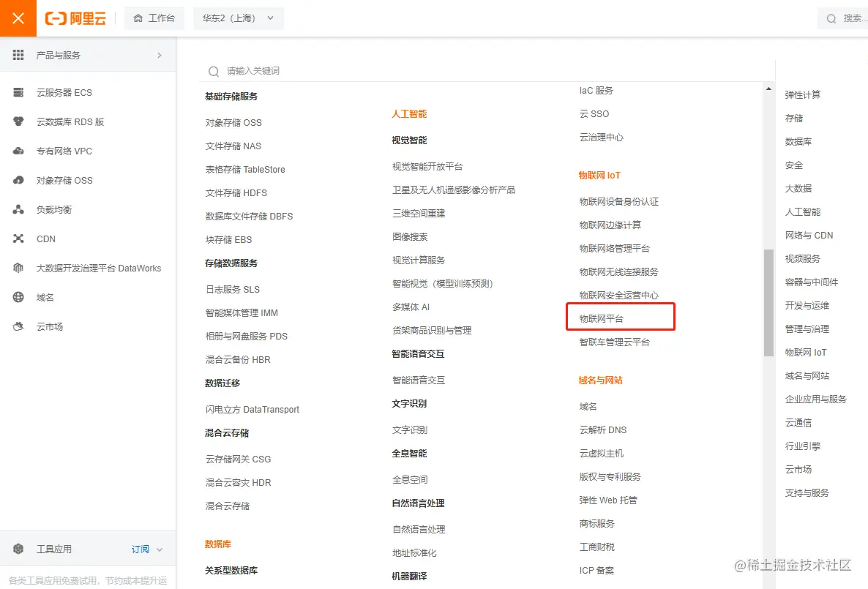Click the 云数据库 RDS 版 icon
The height and width of the screenshot is (589, 868).
tap(18, 121)
